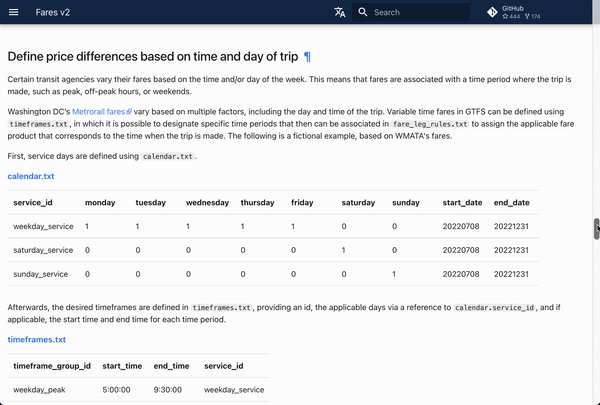Open the timeframes.txt link
600x405 pixels.
tap(37, 340)
